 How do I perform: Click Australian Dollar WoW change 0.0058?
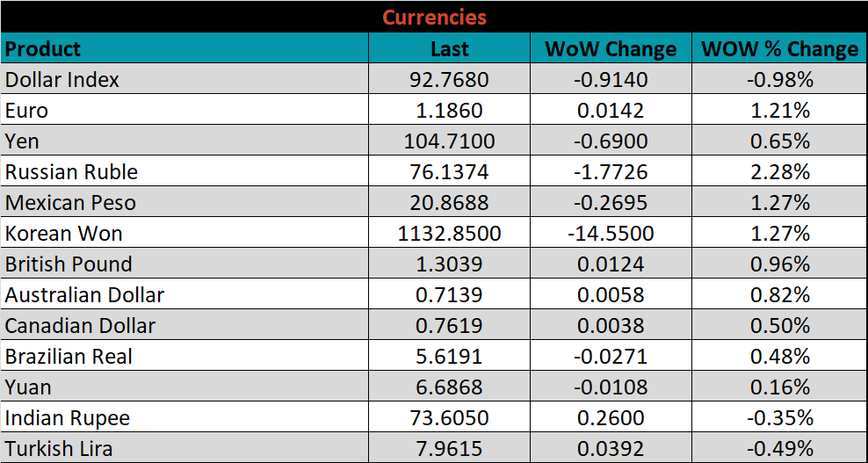pyautogui.click(x=611, y=295)
